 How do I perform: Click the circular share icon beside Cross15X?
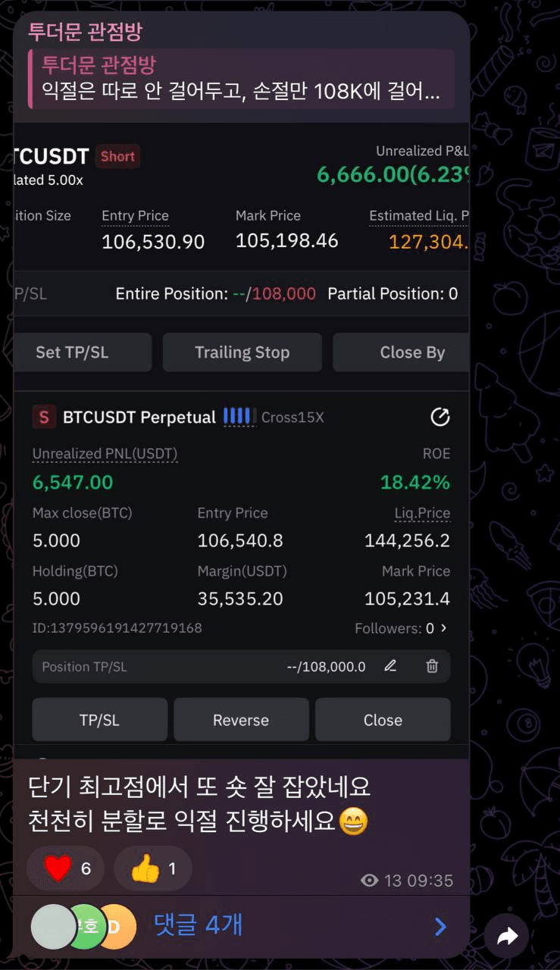[440, 417]
